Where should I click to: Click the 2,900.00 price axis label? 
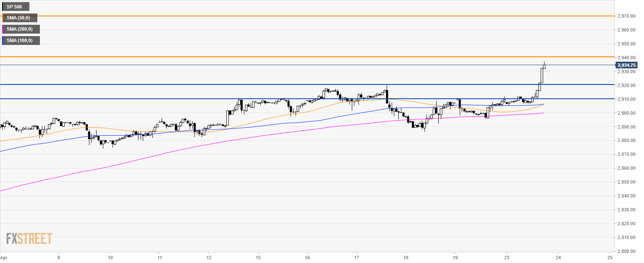pyautogui.click(x=626, y=113)
